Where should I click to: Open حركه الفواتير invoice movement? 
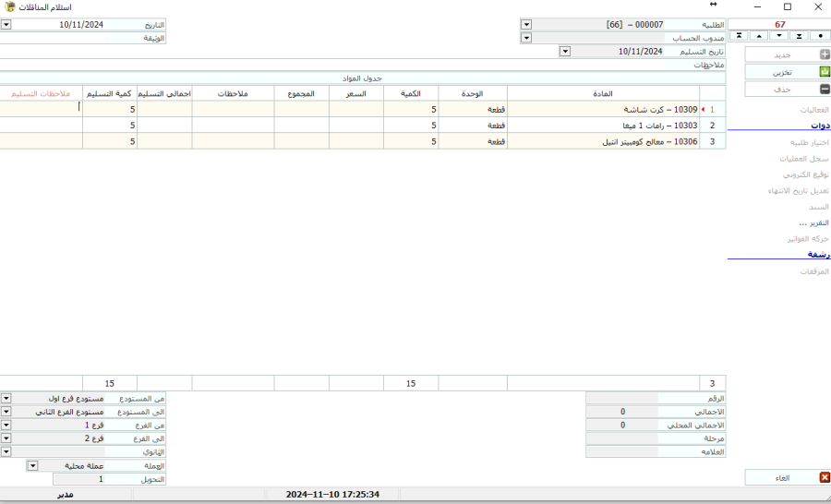[x=808, y=239]
